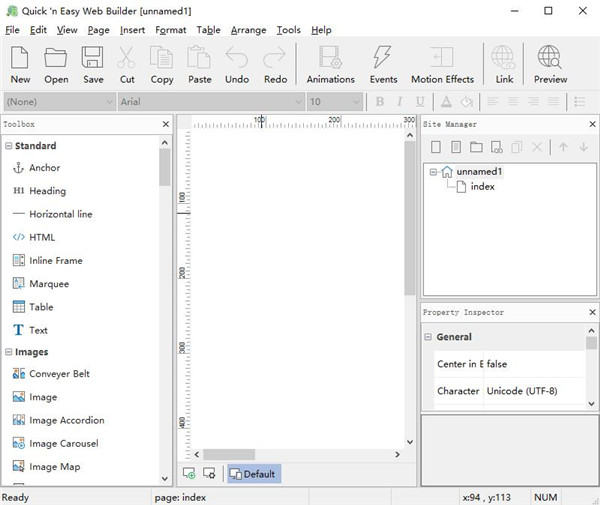Click the Default breakpoint button

[253, 473]
